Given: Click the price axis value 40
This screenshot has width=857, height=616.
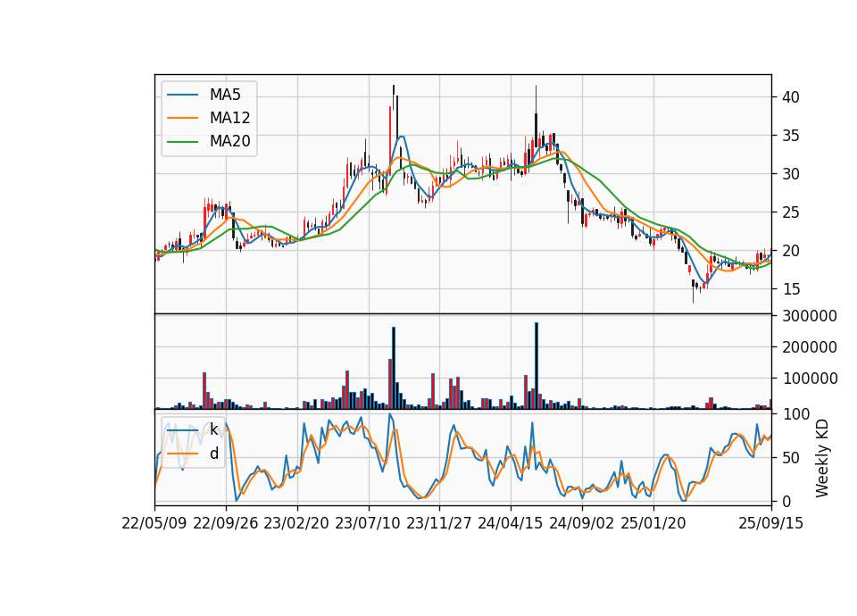Looking at the screenshot, I should [791, 97].
